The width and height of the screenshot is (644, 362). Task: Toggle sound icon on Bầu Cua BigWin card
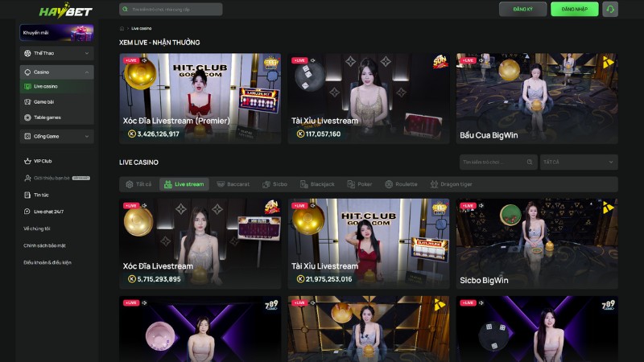tap(481, 60)
